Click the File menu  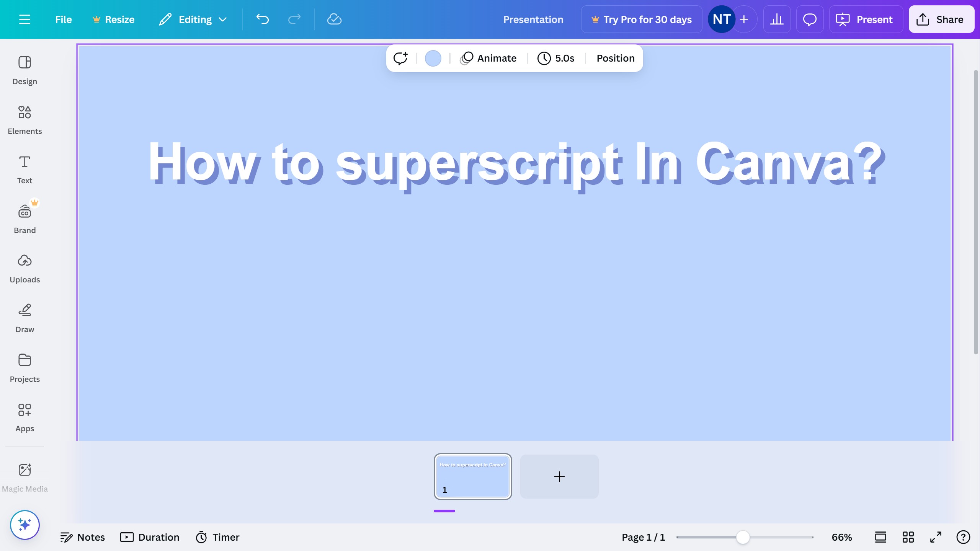coord(63,19)
